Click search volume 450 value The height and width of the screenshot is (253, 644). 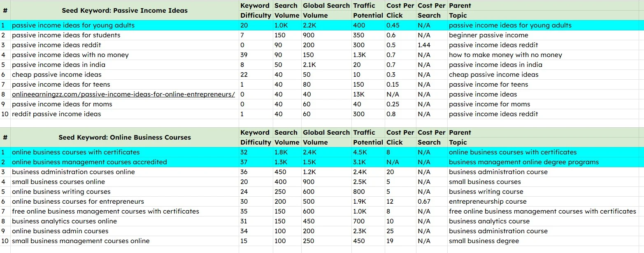(280, 172)
